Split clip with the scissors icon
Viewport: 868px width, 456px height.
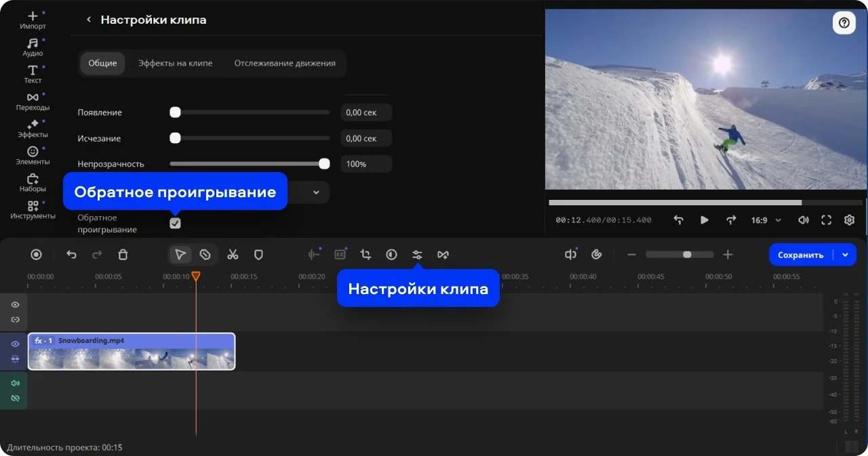pyautogui.click(x=233, y=255)
